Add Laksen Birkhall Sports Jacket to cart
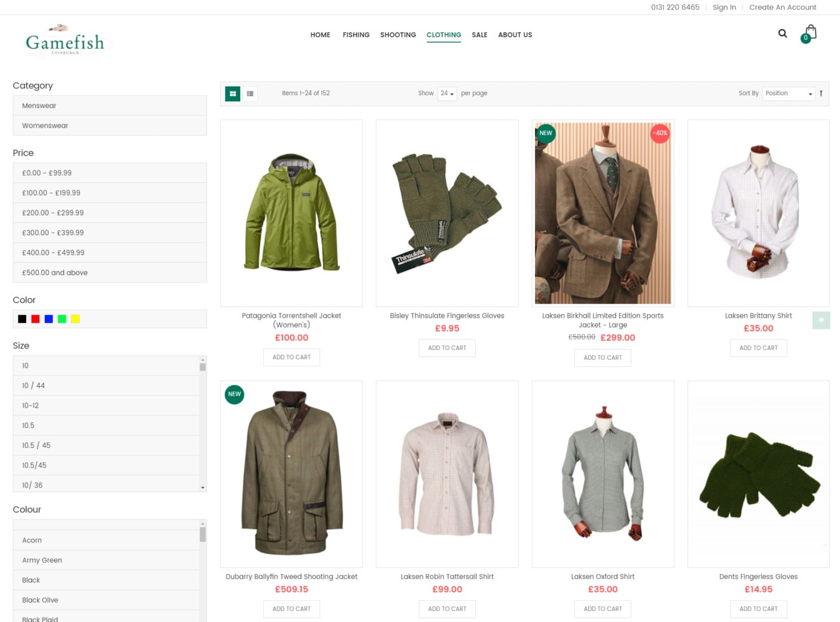 [603, 358]
